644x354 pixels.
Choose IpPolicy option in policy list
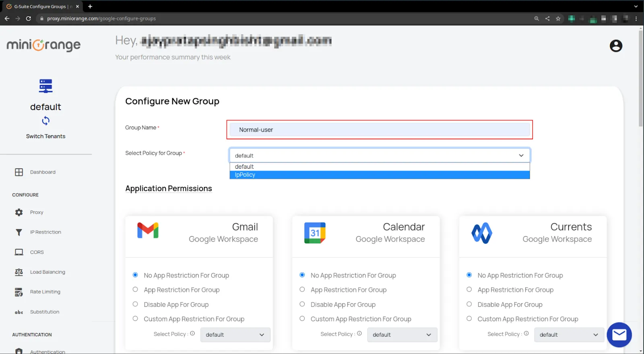click(380, 175)
